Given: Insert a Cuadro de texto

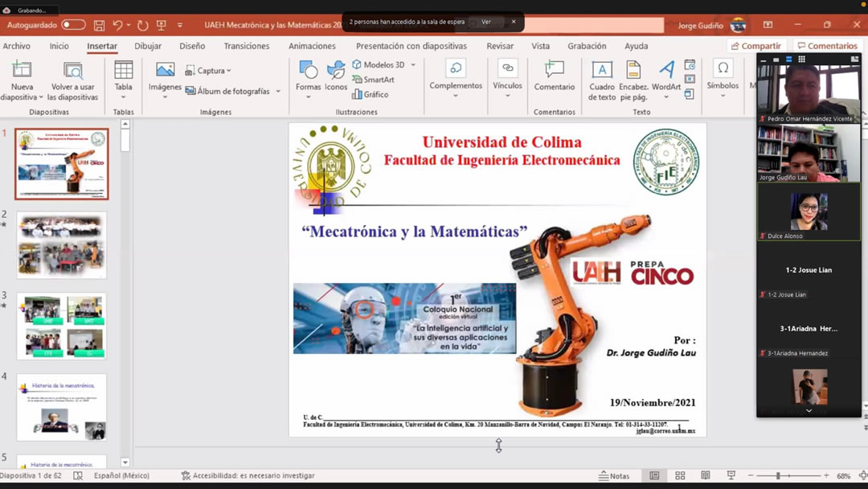Looking at the screenshot, I should pyautogui.click(x=602, y=81).
